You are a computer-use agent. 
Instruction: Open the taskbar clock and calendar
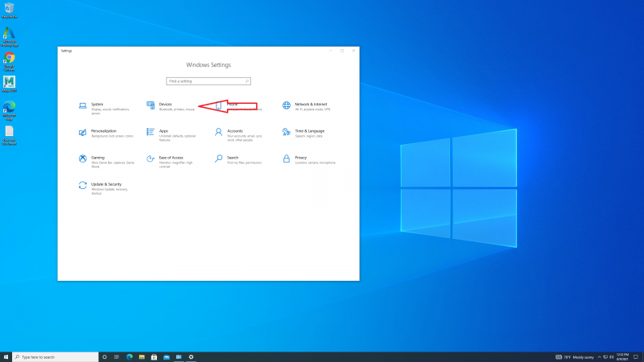pos(622,357)
